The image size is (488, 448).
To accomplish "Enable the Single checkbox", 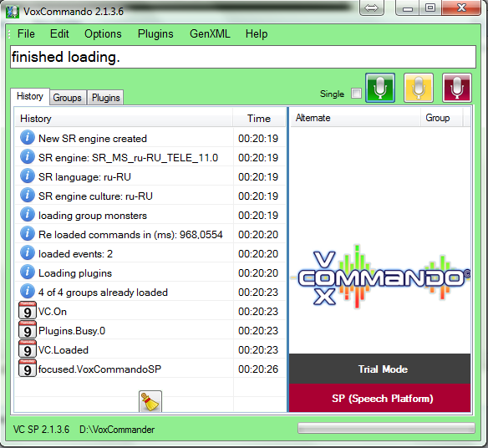I will [x=356, y=94].
